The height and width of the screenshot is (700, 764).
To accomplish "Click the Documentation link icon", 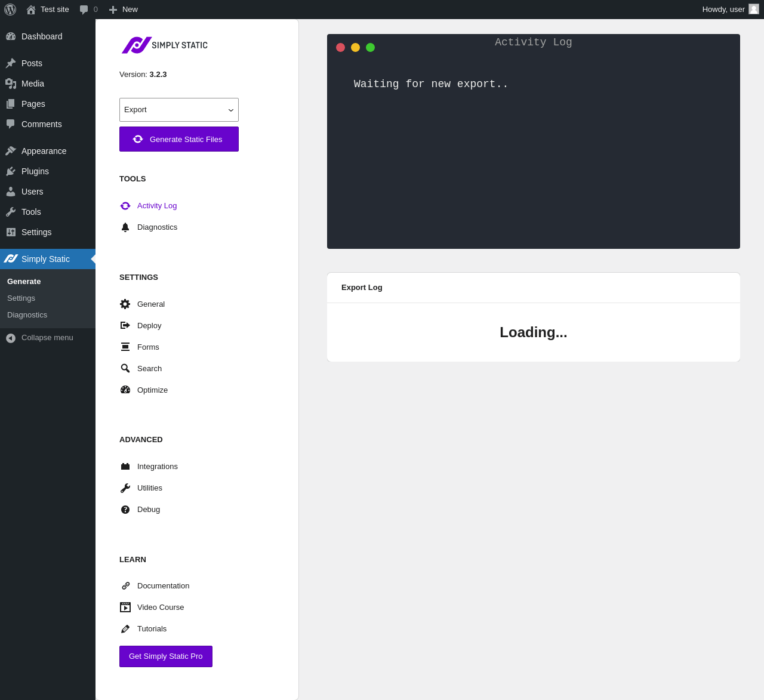I will point(125,586).
